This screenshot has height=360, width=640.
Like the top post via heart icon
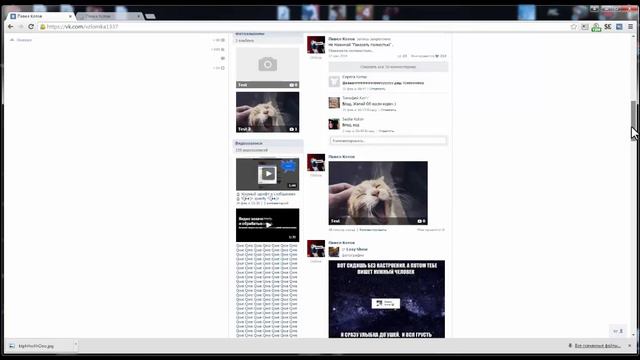437,56
